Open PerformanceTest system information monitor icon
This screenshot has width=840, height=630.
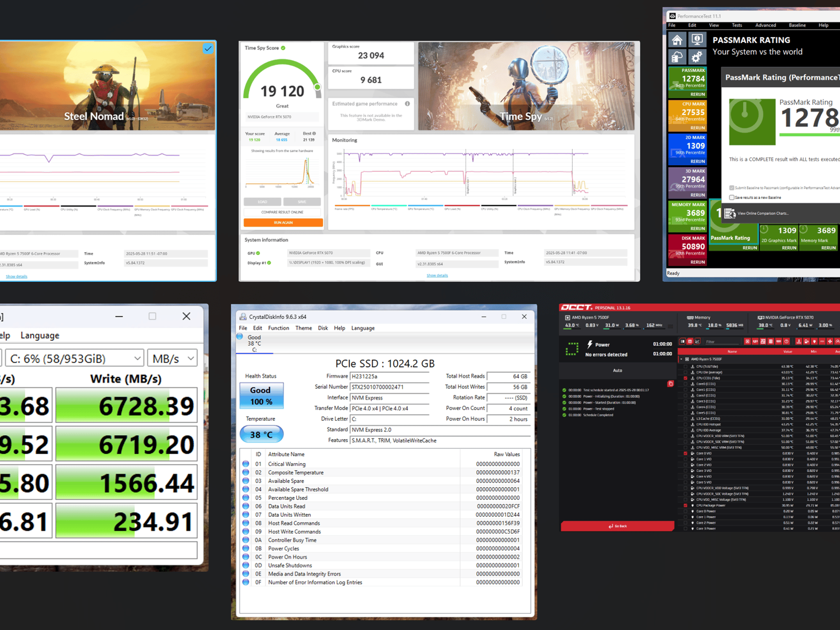tap(696, 40)
